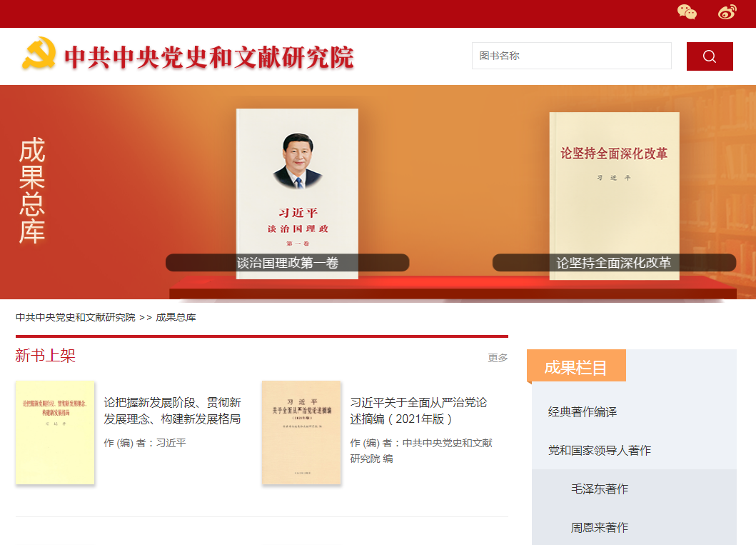The image size is (756, 545).
Task: Click the 谈治国理政第一卷 banner caption
Action: (x=287, y=262)
